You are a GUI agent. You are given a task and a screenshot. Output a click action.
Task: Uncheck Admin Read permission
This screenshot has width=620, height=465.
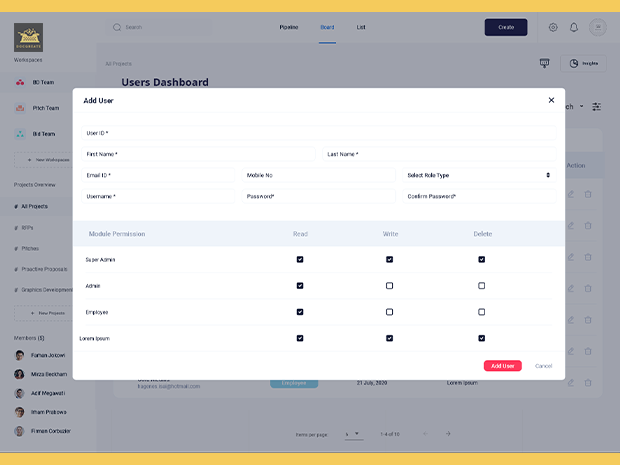(x=300, y=285)
